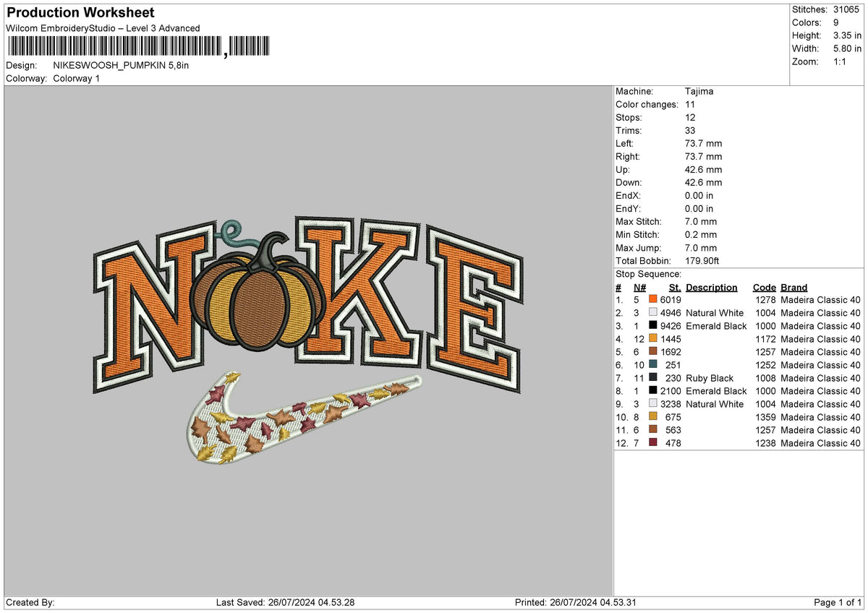
Task: Select the white swatch beside 4946 stitches
Action: [653, 313]
